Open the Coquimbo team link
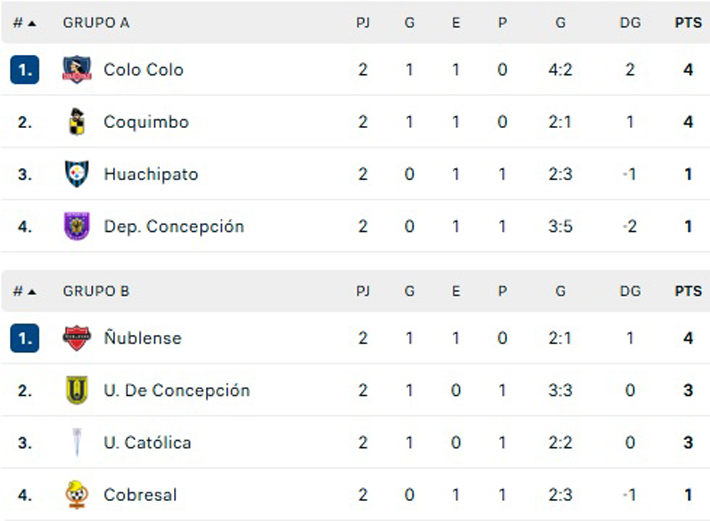This screenshot has width=710, height=521. [146, 122]
